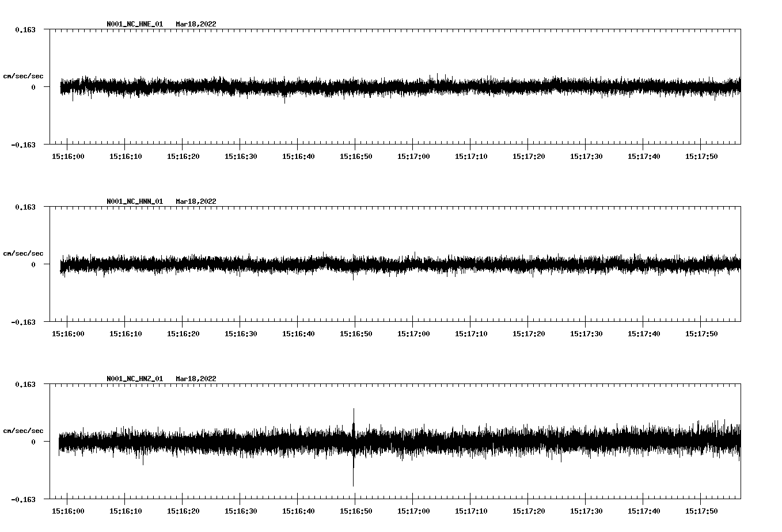Click the 15:17:30 time label on HNN plot

(586, 334)
